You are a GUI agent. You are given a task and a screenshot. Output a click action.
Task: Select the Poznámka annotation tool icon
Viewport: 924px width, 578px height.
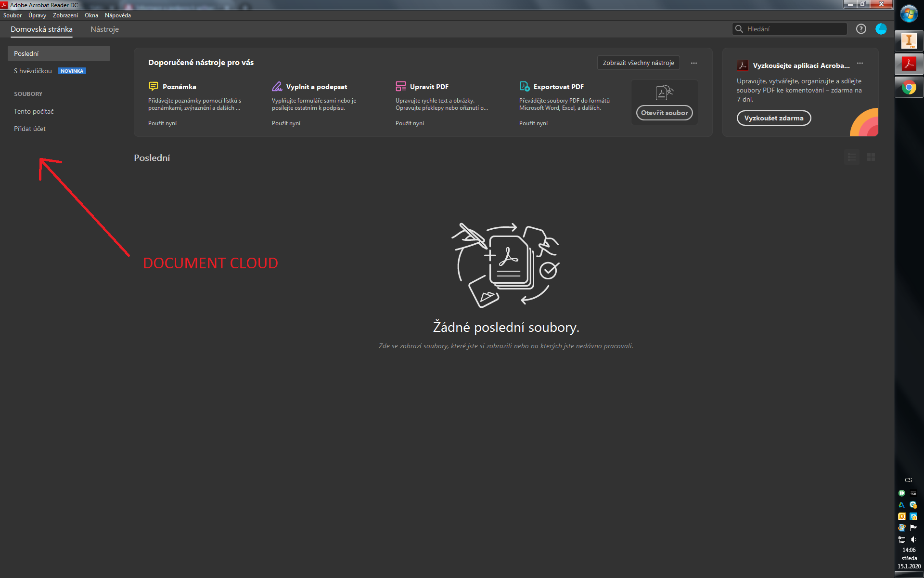(x=153, y=86)
